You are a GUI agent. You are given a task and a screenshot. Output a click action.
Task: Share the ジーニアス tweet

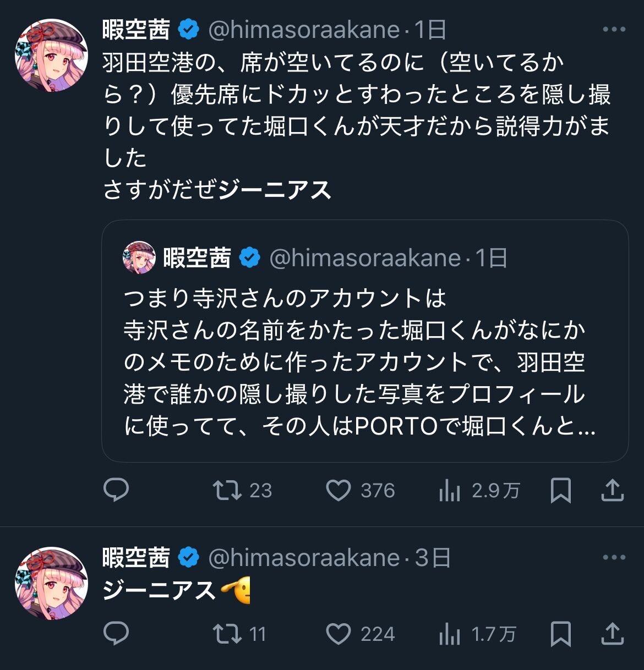point(612,634)
